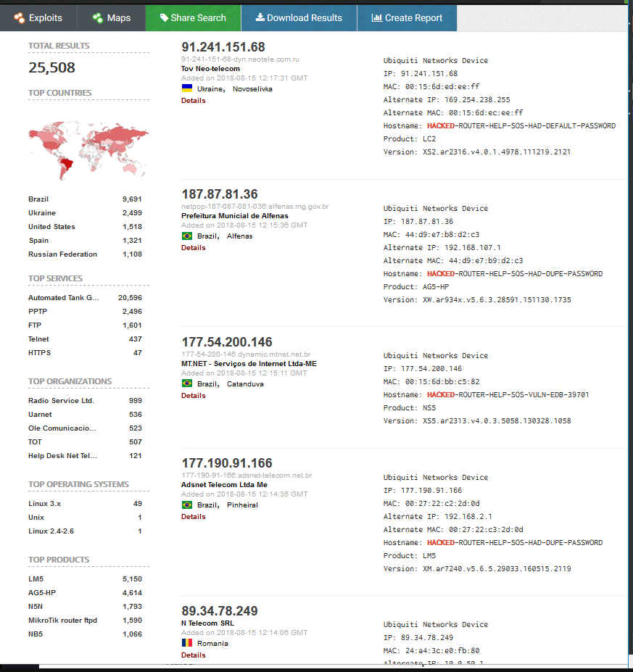
Task: Open result 89.34.78.249
Action: [220, 610]
